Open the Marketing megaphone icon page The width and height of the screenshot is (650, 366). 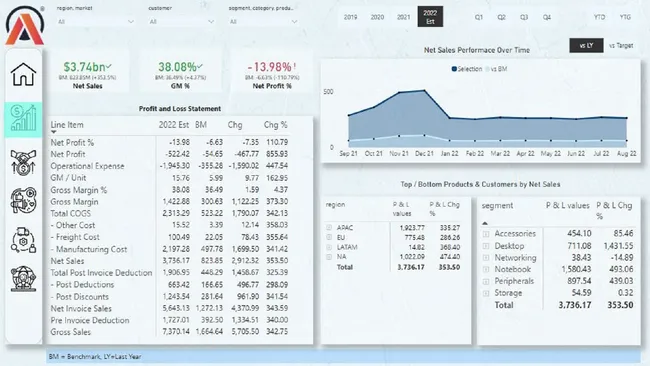tap(24, 200)
